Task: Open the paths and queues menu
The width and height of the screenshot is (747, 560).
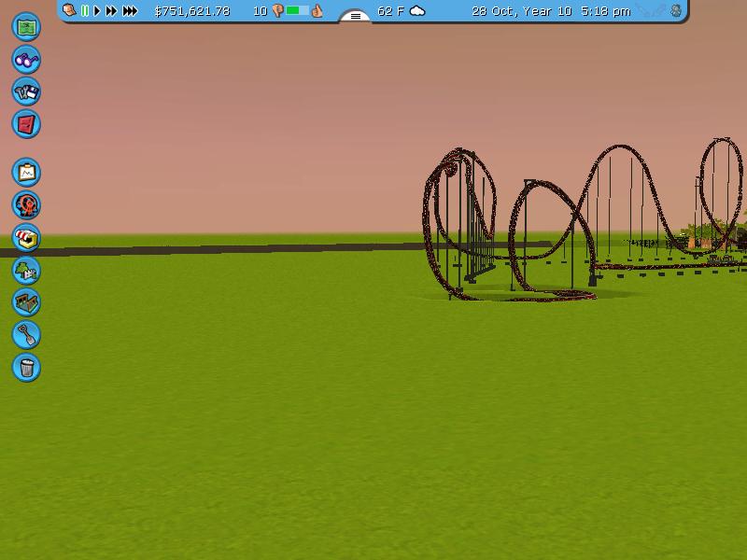Action: tap(26, 302)
